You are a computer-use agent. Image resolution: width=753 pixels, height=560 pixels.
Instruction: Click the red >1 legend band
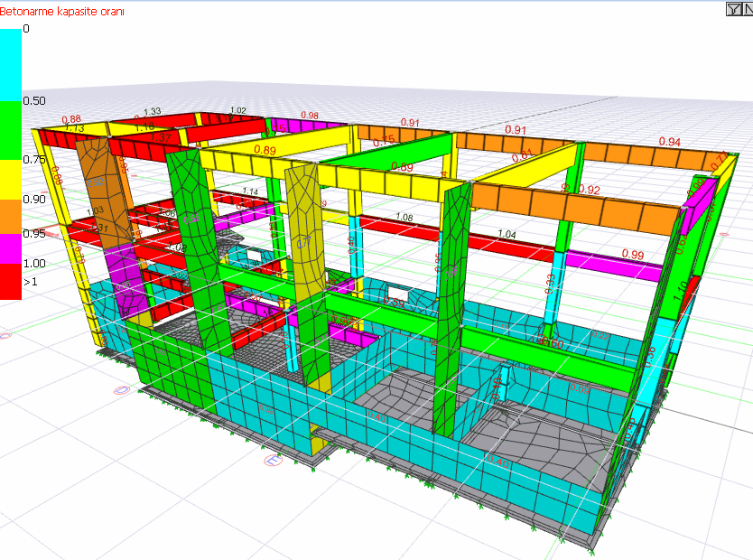coord(10,282)
